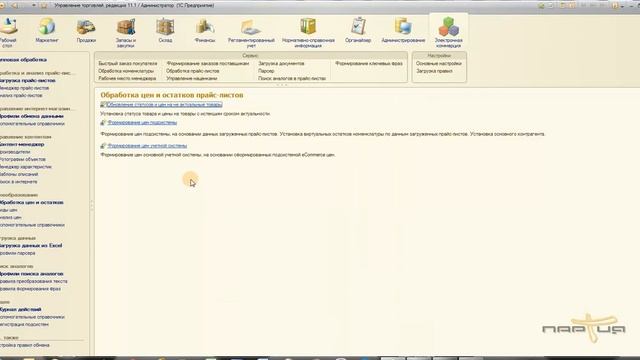Viewport: 640px width, 360px height.
Task: Open Контент менеджер in navigation panel
Action: coord(22,144)
